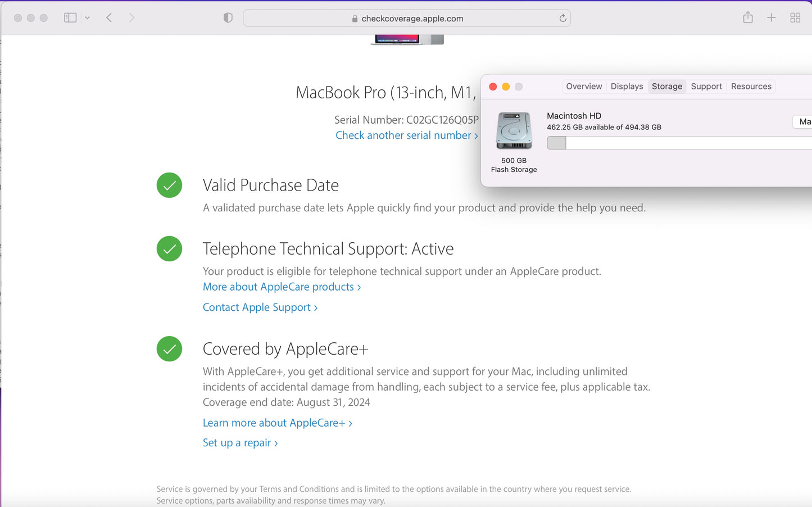Go back to the previous page

pyautogui.click(x=109, y=18)
